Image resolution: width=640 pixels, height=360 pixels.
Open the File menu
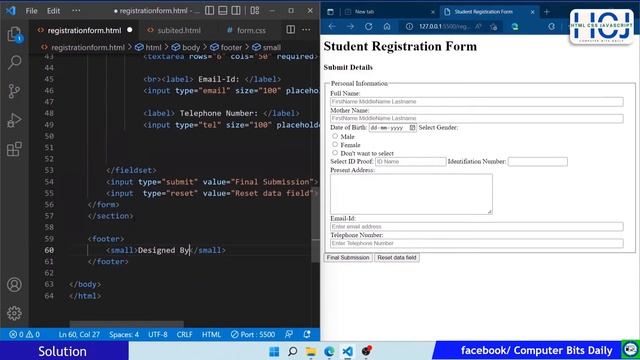[x=31, y=11]
